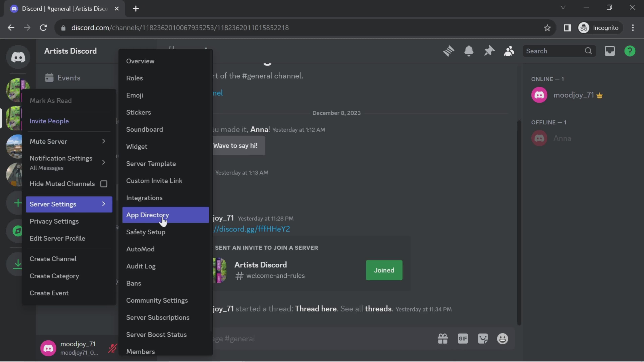The height and width of the screenshot is (362, 644).
Task: Select Mark As Read menu item
Action: pos(69,100)
